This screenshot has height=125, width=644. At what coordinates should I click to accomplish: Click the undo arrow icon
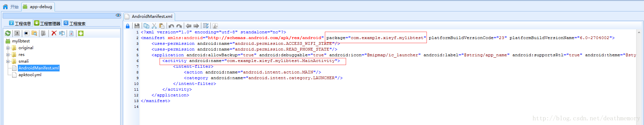(x=171, y=26)
